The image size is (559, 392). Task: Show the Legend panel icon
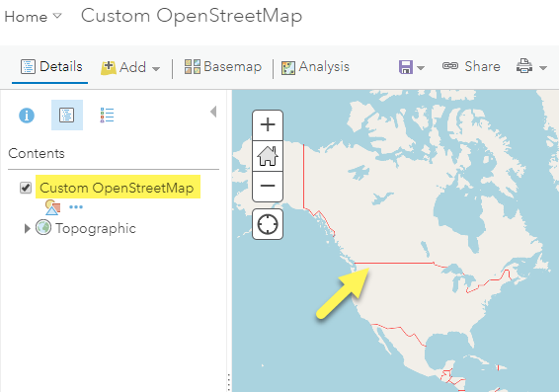click(107, 116)
